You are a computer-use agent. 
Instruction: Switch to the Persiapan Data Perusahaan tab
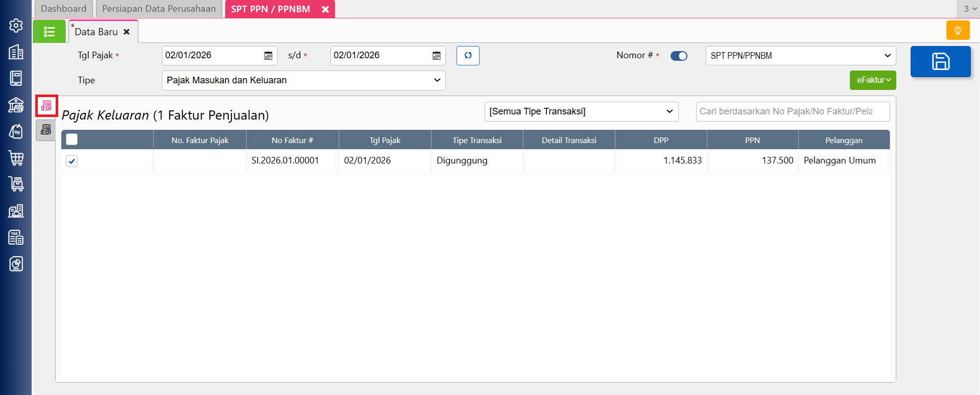(159, 9)
